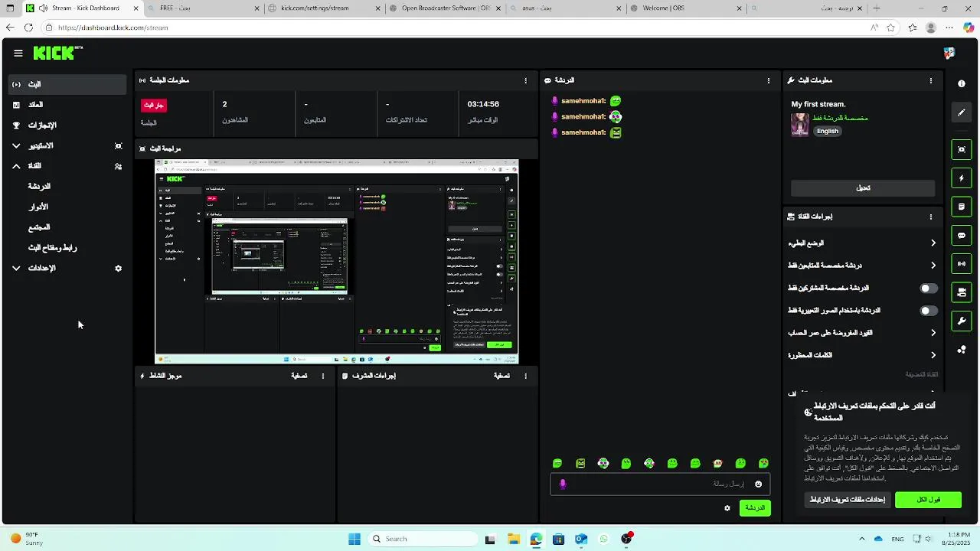This screenshot has height=551, width=980.
Task: Expand الكلمات المحظورة chevron
Action: pyautogui.click(x=933, y=355)
